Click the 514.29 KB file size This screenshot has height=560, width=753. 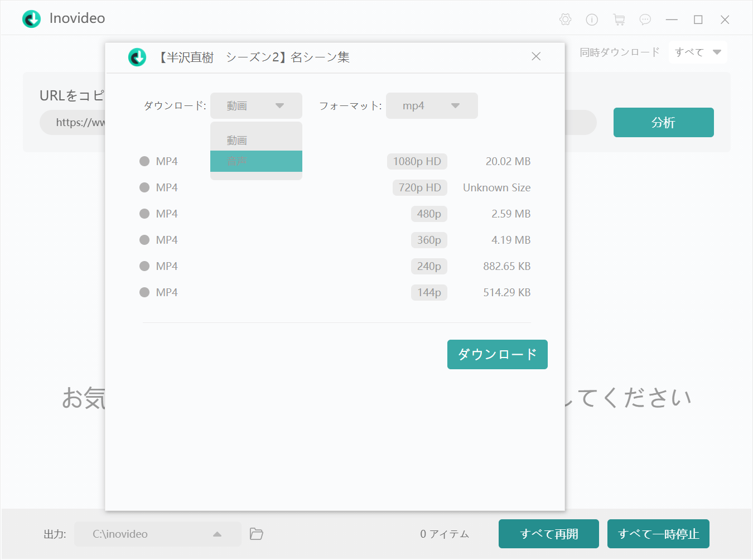click(507, 292)
